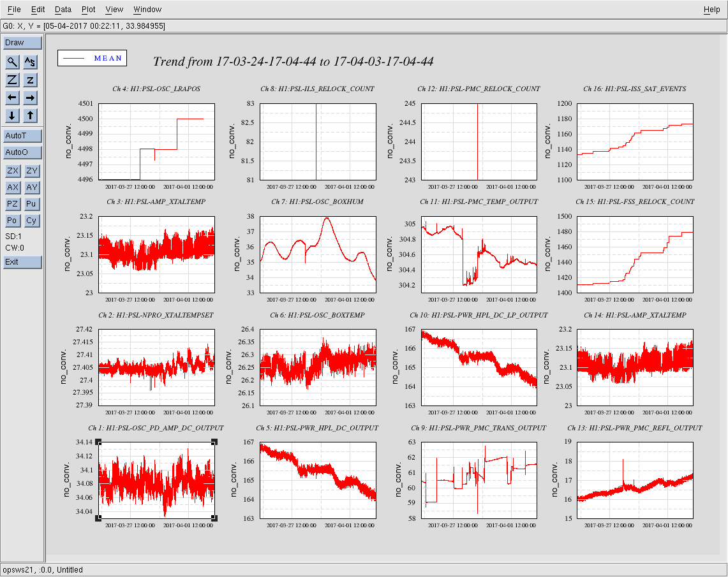728x577 pixels.
Task: Click the Po button
Action: coord(13,221)
